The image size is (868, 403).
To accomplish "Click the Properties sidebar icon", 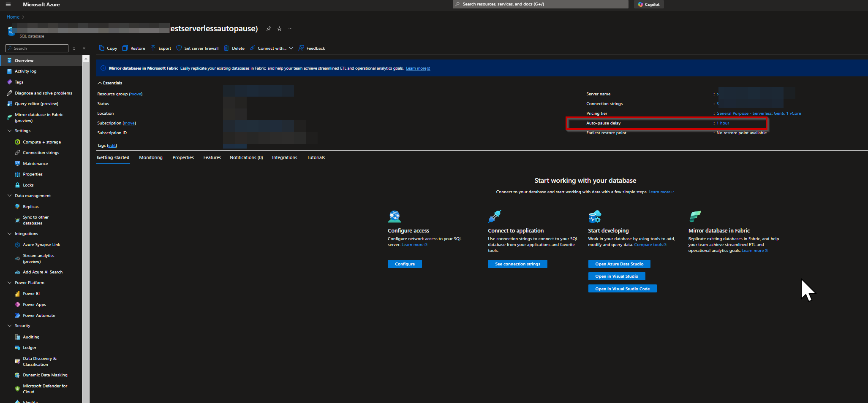I will (x=17, y=174).
